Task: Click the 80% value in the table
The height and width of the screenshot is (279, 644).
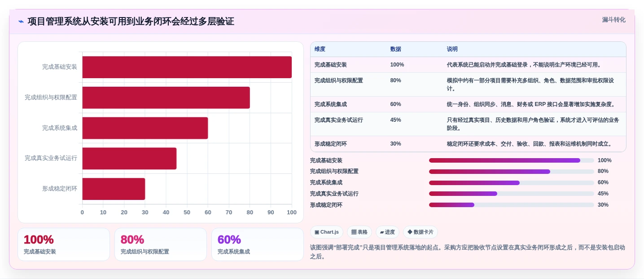Action: 396,80
